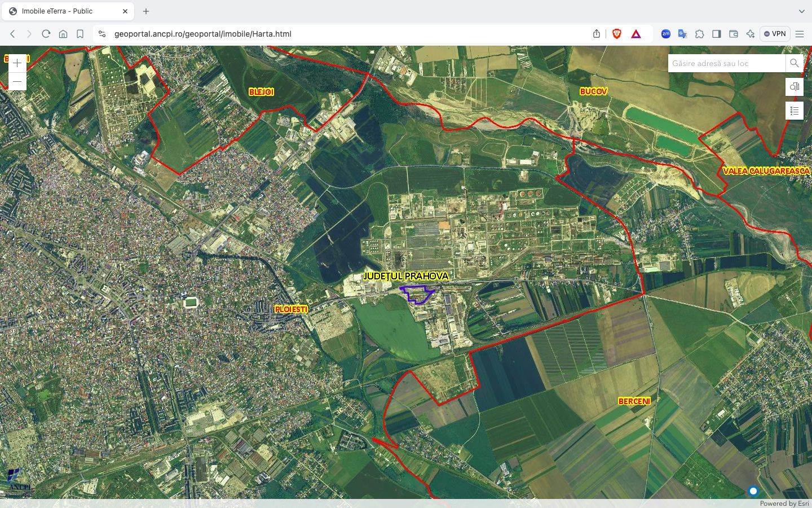The width and height of the screenshot is (812, 508).
Task: Open Brave Leo AI assistant
Action: tap(751, 34)
